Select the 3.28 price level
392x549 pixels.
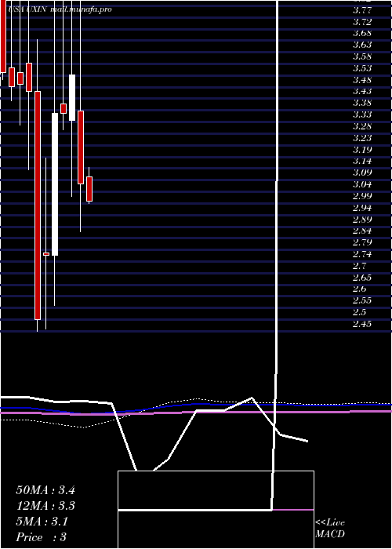pyautogui.click(x=362, y=126)
